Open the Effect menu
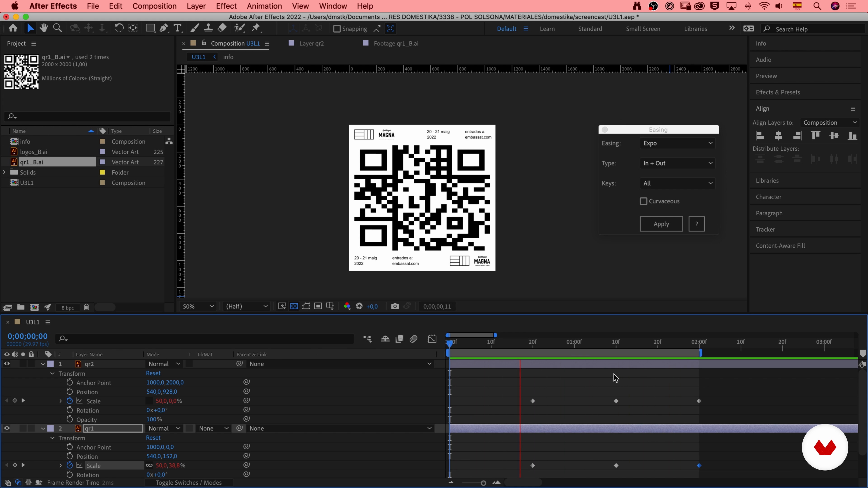 (x=226, y=6)
